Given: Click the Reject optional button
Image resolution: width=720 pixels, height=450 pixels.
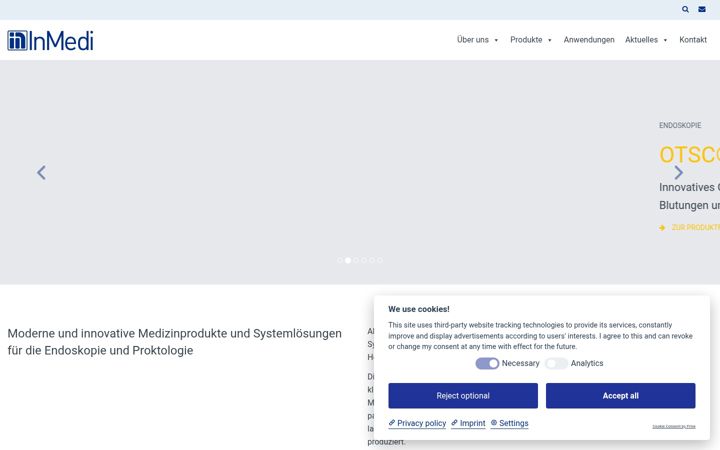Looking at the screenshot, I should [463, 396].
